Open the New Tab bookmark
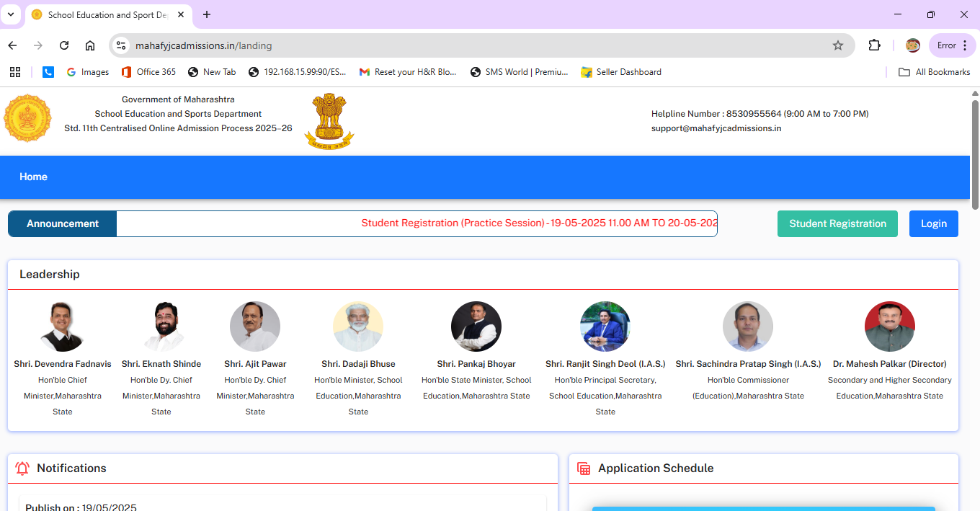The height and width of the screenshot is (511, 980). (x=212, y=72)
